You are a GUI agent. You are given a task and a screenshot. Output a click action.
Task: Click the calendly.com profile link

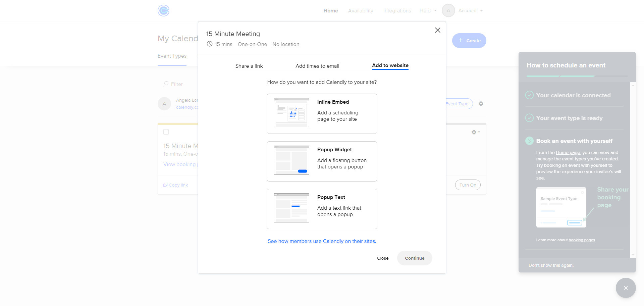tap(187, 107)
